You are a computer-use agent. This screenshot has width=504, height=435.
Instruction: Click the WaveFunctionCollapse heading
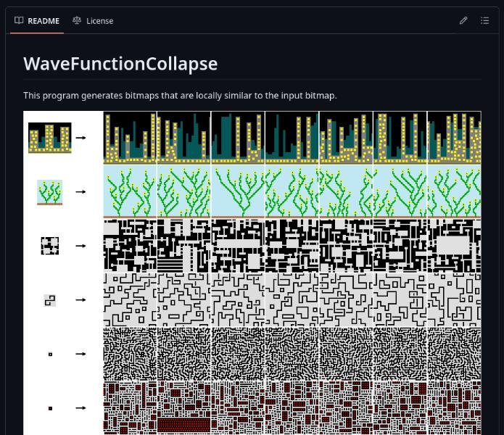click(x=120, y=64)
